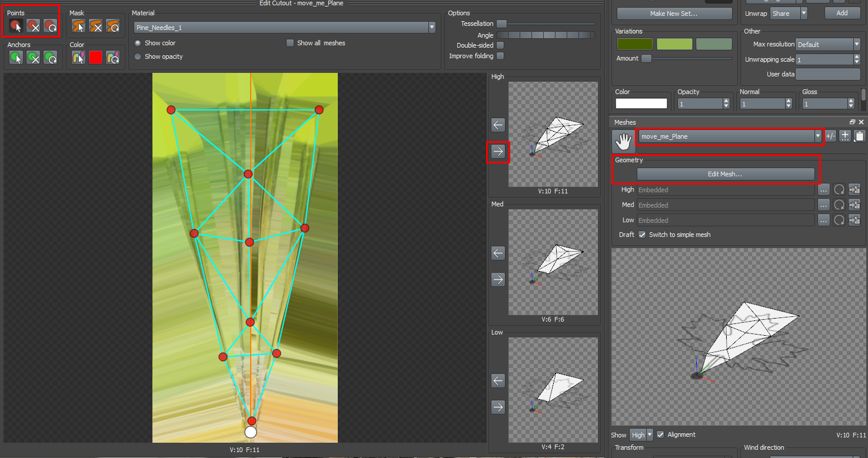868x458 pixels.
Task: Click right arrow beside High LOD preview
Action: tap(498, 152)
